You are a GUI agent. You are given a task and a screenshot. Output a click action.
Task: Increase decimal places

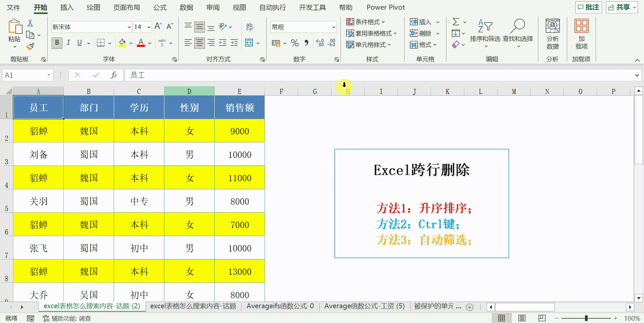coord(320,43)
